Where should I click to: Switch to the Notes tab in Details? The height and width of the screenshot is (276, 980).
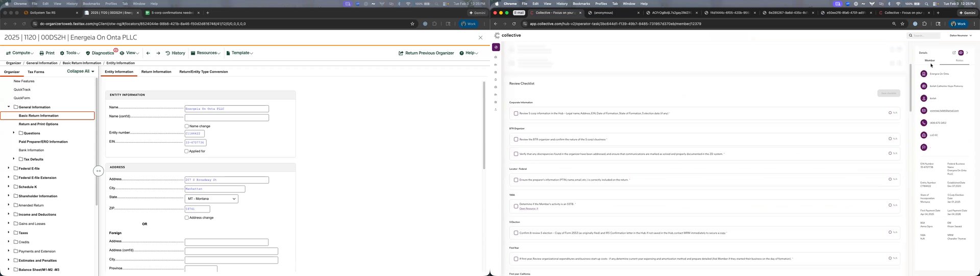(960, 60)
